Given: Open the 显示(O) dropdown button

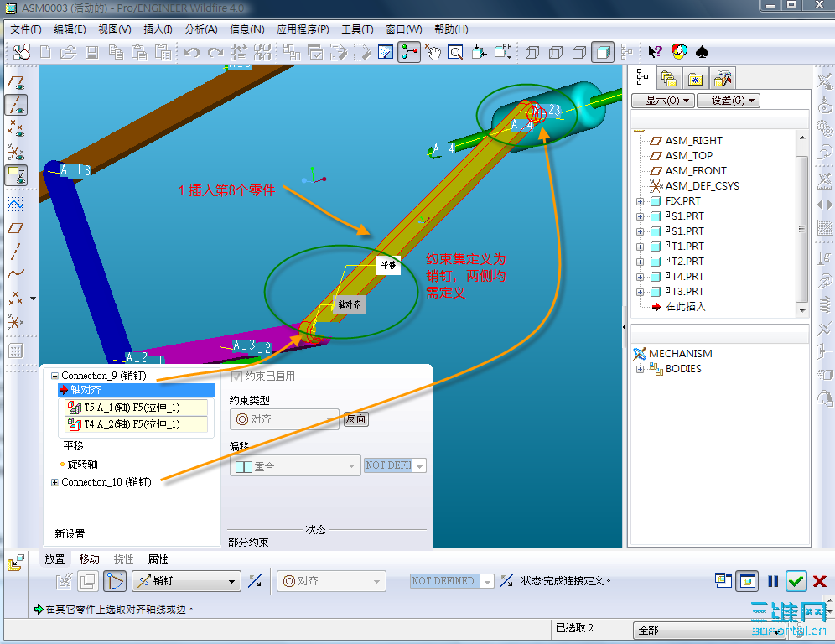Looking at the screenshot, I should [x=662, y=100].
